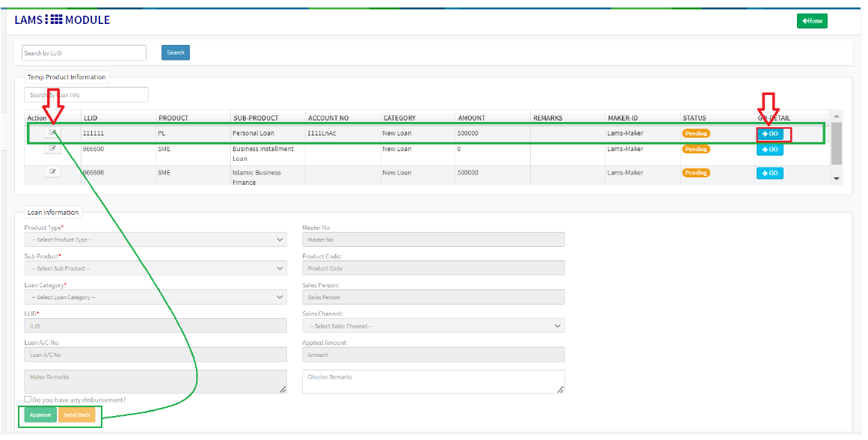The width and height of the screenshot is (868, 440).
Task: Click the Send Back button
Action: click(x=76, y=415)
